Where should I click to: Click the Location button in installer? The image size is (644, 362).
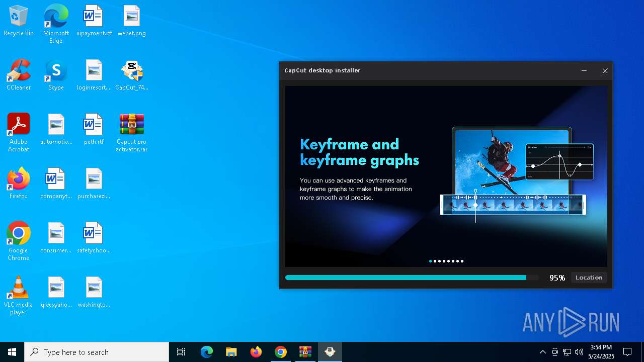(x=589, y=278)
